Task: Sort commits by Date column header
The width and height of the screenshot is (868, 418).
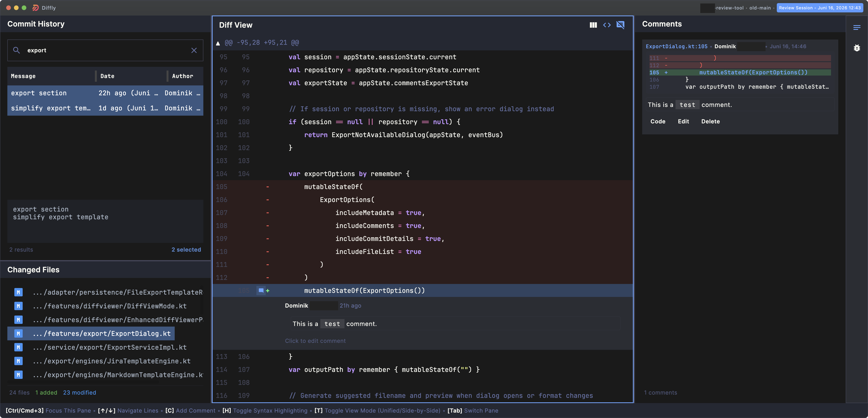Action: (107, 76)
